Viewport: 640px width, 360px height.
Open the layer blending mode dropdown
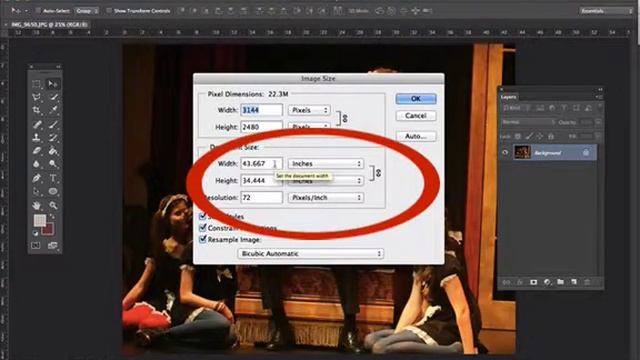click(x=528, y=122)
